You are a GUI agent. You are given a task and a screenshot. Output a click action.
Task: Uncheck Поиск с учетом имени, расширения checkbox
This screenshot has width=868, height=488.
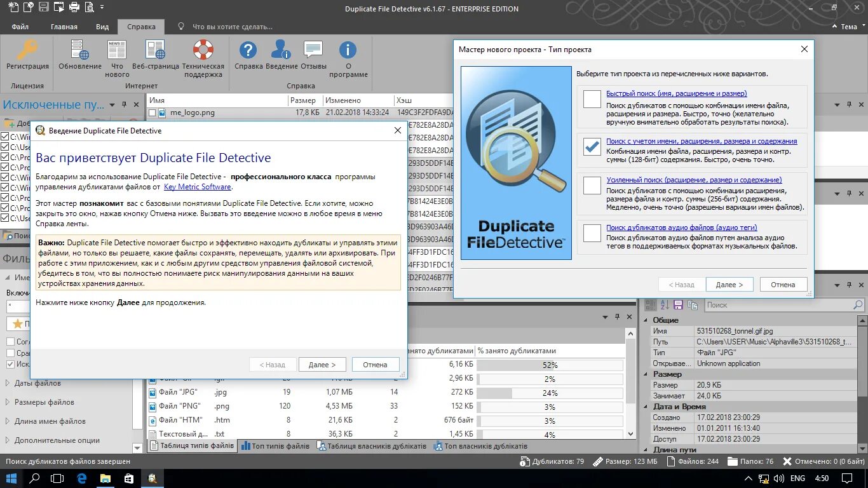pyautogui.click(x=592, y=147)
